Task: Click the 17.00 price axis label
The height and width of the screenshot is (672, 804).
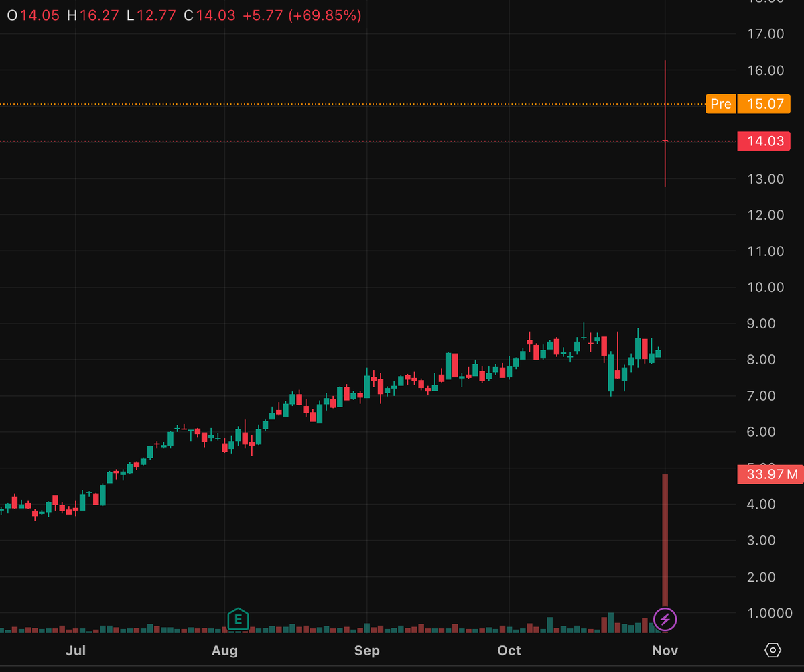Action: (x=765, y=34)
